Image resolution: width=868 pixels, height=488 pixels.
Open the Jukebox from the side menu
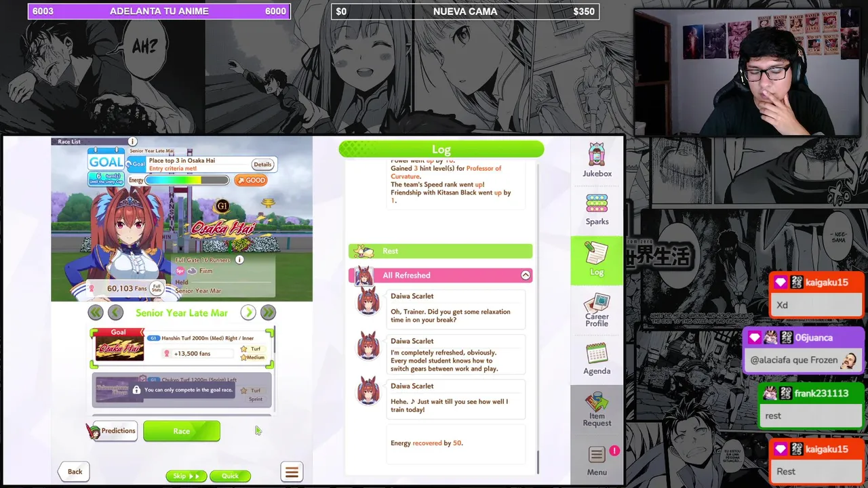click(597, 161)
